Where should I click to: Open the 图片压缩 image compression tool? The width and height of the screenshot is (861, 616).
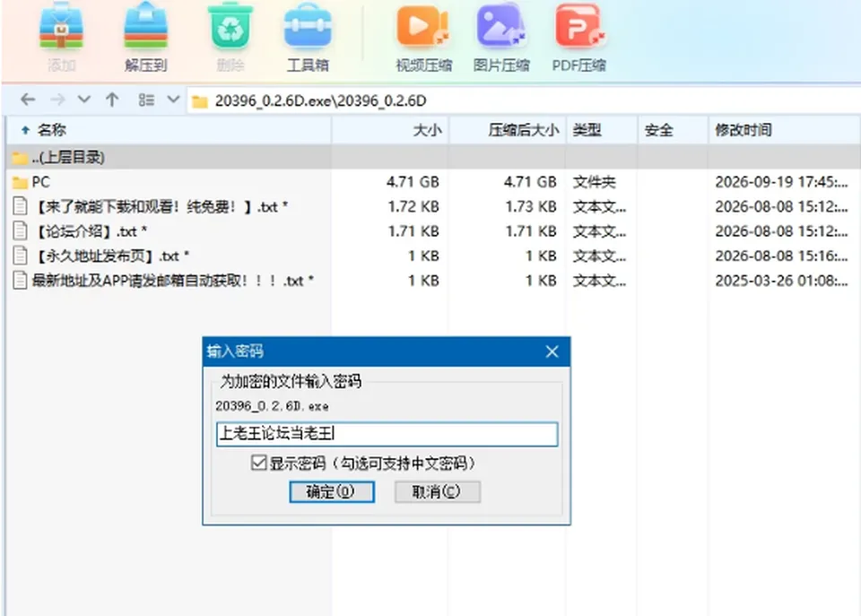tap(500, 28)
